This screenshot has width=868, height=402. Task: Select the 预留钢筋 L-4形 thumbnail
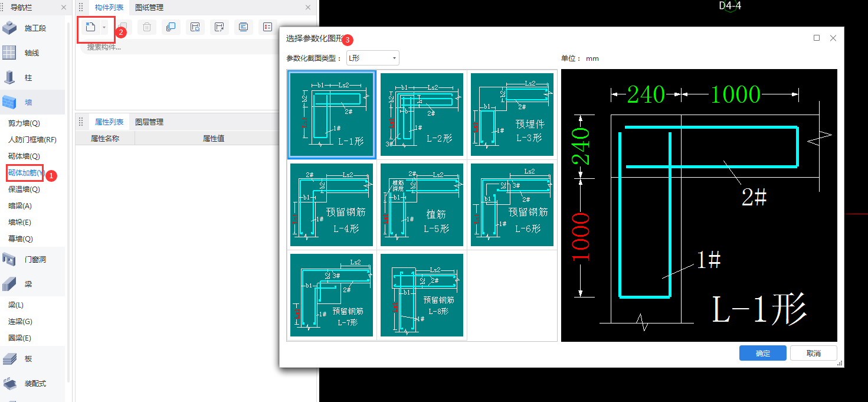coord(332,205)
